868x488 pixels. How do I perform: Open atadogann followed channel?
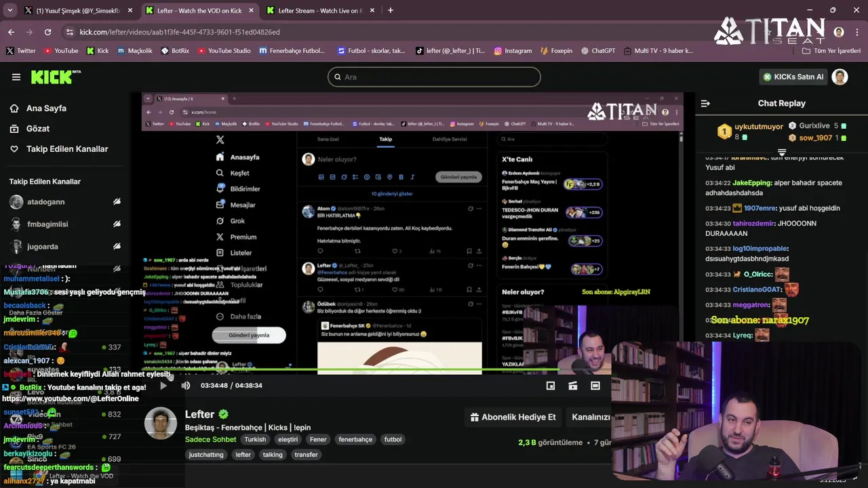[x=65, y=202]
